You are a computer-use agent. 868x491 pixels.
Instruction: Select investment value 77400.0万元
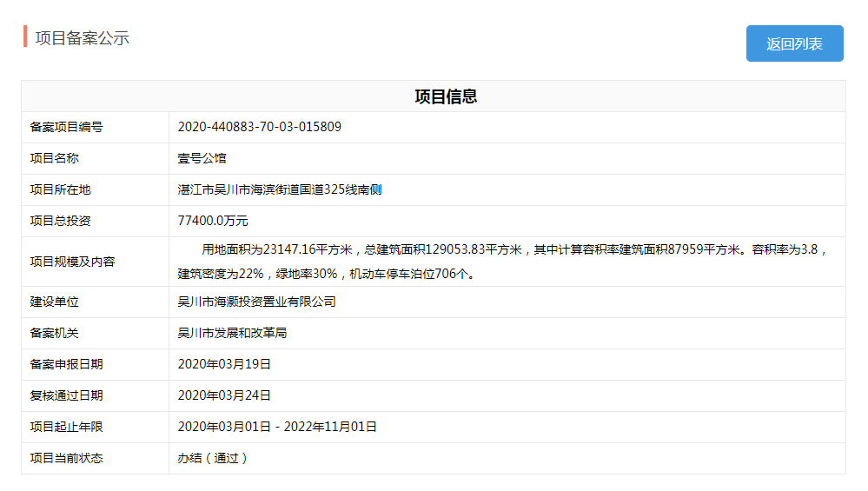tap(213, 221)
